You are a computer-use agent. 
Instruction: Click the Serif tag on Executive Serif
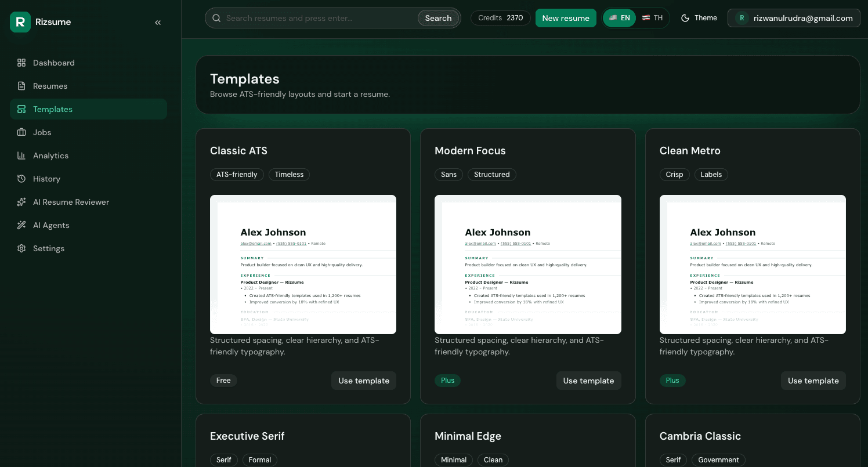tap(224, 460)
